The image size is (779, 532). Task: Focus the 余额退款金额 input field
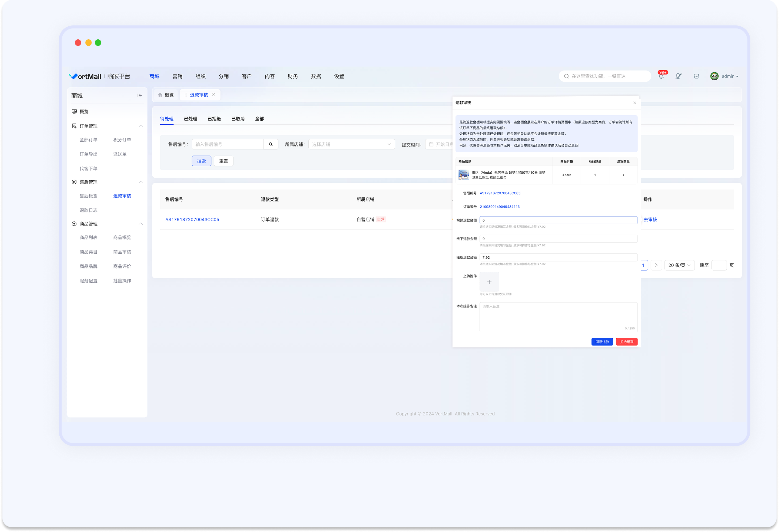559,220
